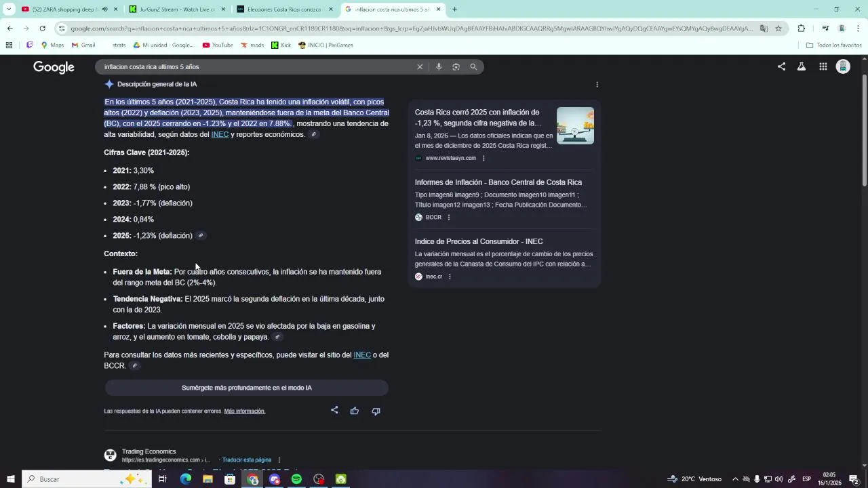
Task: Open Google Lens image search
Action: click(x=456, y=67)
